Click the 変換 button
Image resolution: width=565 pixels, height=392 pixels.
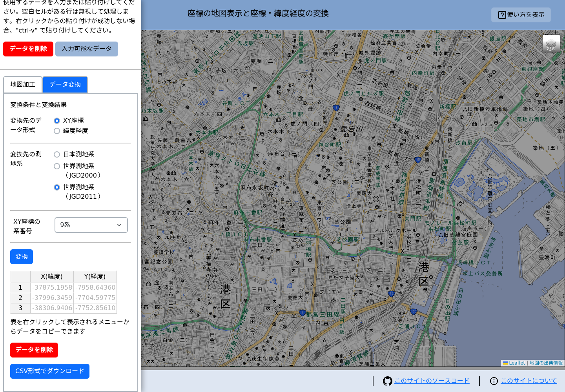pos(22,257)
